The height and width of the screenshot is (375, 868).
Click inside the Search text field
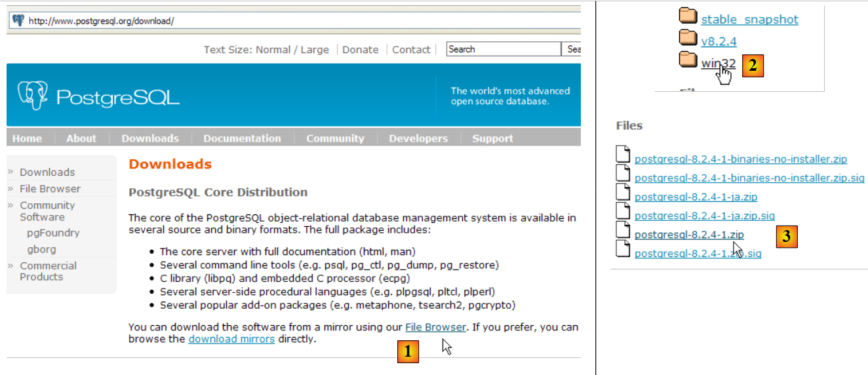tap(503, 49)
